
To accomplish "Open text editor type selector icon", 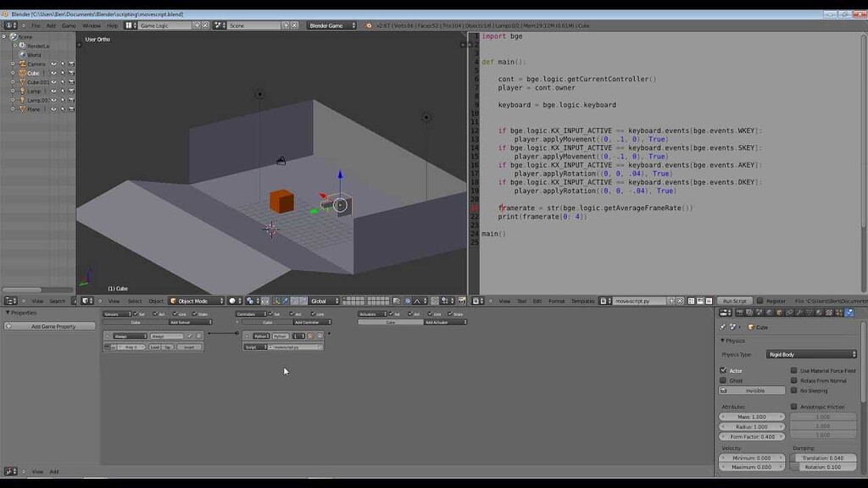I will tap(478, 301).
